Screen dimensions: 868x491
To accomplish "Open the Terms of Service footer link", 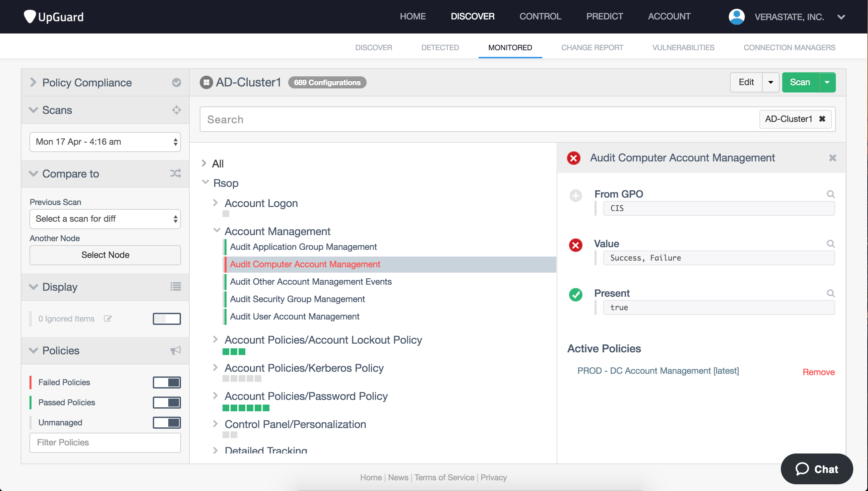I will coord(444,478).
